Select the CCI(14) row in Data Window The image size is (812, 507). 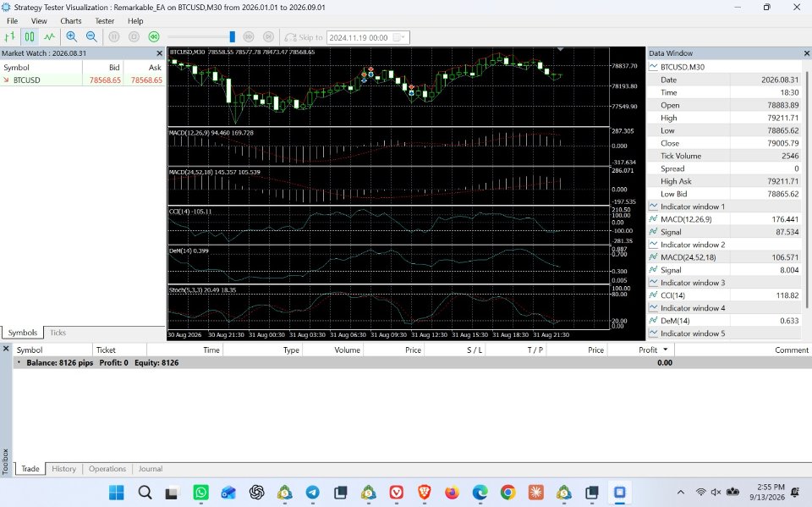pyautogui.click(x=725, y=295)
